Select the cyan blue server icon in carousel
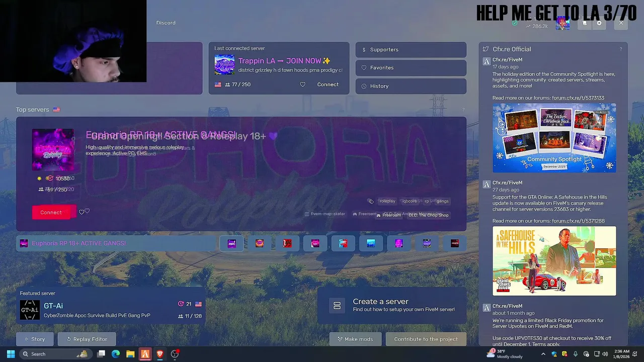 pos(371,243)
